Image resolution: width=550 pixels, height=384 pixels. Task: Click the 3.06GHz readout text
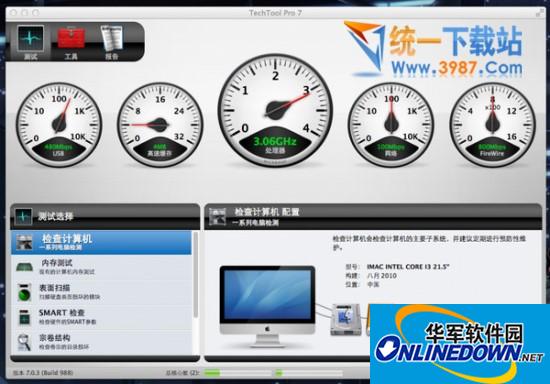click(275, 142)
